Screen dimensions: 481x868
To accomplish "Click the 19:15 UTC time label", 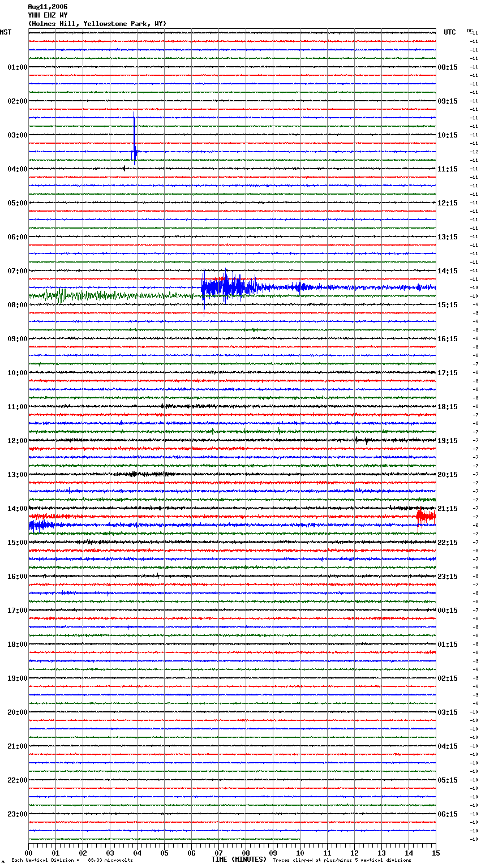I will click(x=448, y=441).
